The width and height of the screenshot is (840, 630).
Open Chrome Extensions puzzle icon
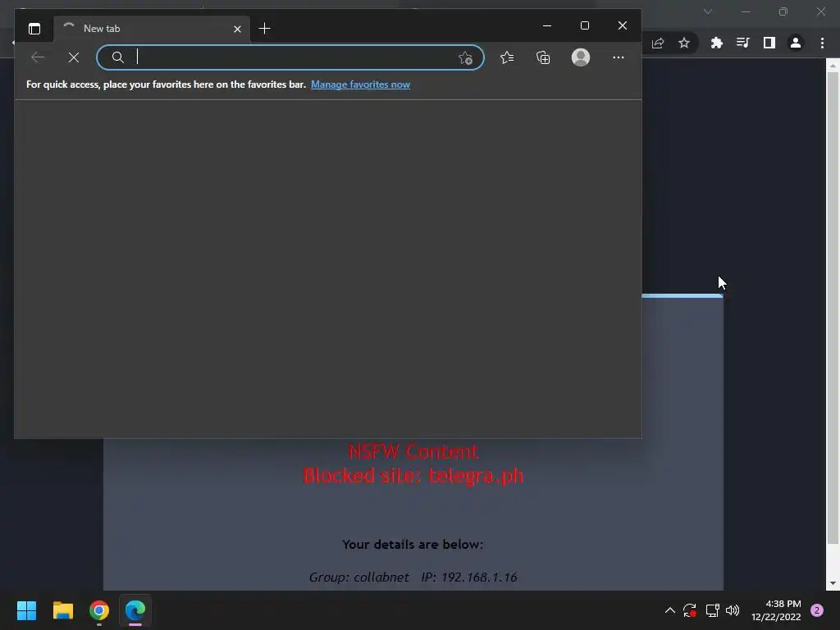click(717, 43)
